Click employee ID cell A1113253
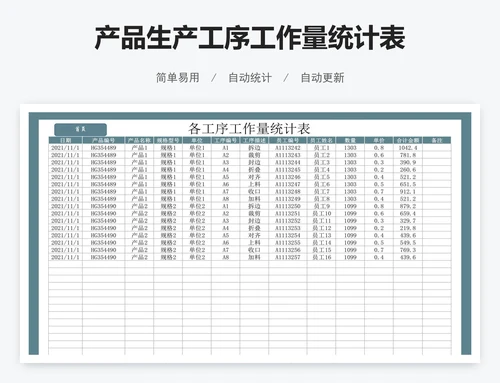Viewport: 500px width, 383px height. coord(288,228)
